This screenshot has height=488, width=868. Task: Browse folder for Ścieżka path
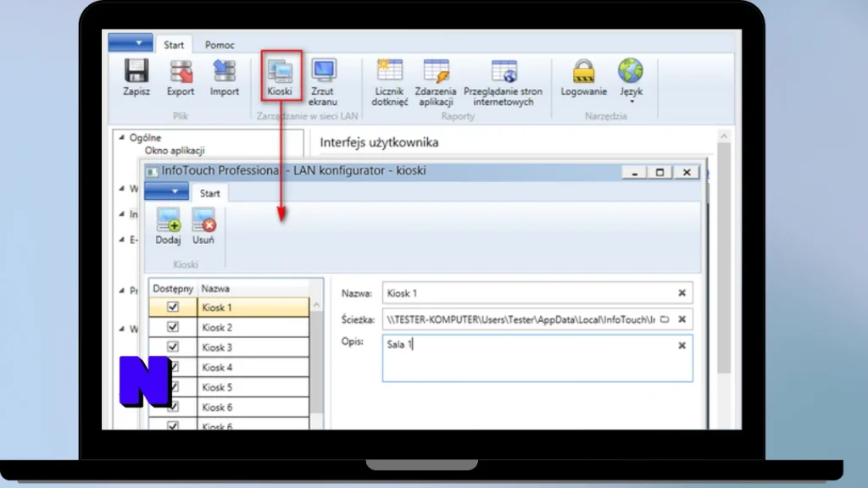point(665,319)
